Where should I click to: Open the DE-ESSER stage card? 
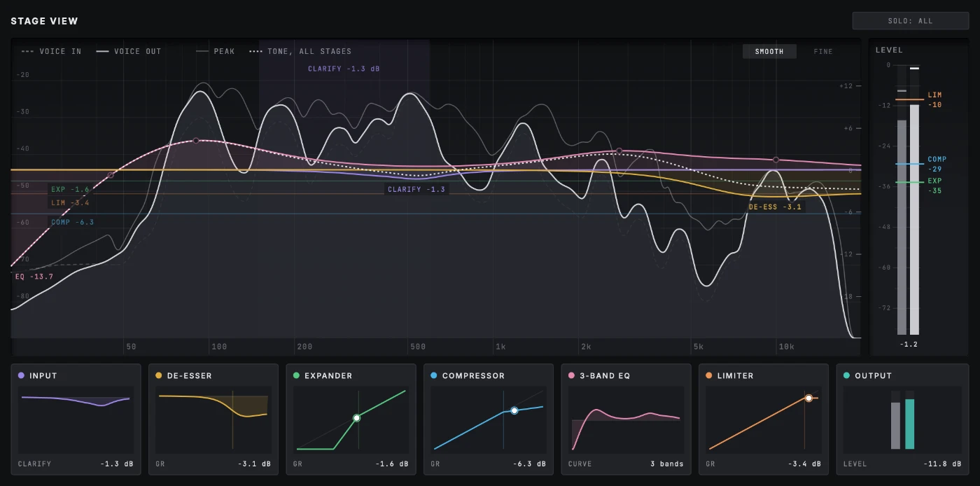[213, 419]
